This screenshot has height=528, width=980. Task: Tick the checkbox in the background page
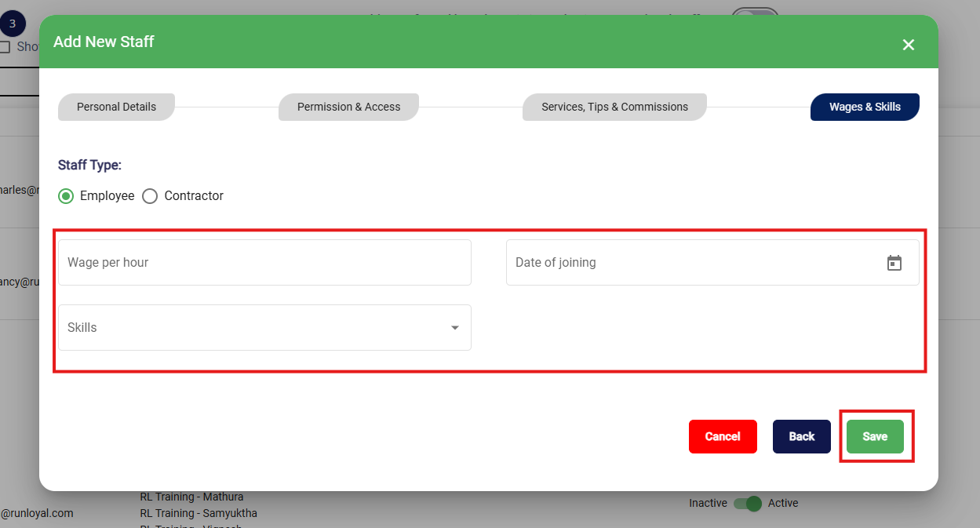click(5, 47)
